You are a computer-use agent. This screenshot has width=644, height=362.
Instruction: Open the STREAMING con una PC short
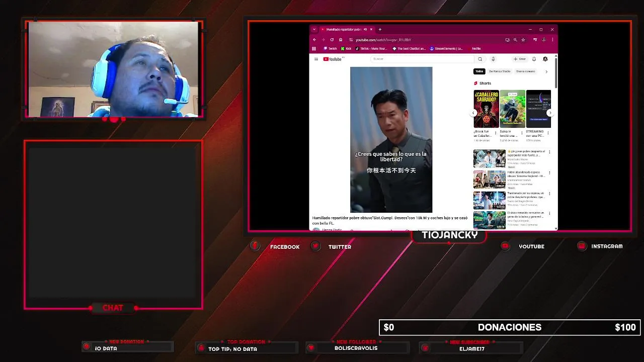pyautogui.click(x=538, y=109)
